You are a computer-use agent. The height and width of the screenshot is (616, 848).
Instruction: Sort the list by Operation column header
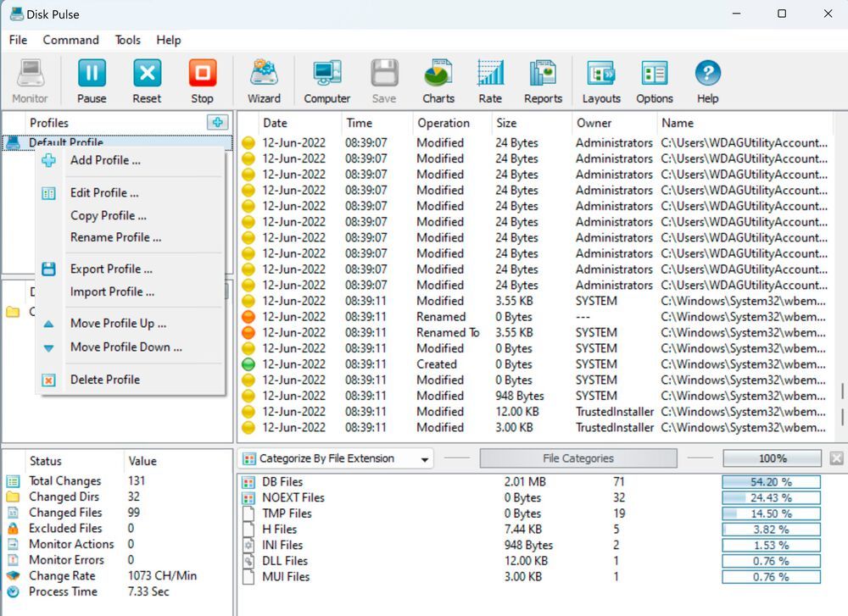point(443,123)
